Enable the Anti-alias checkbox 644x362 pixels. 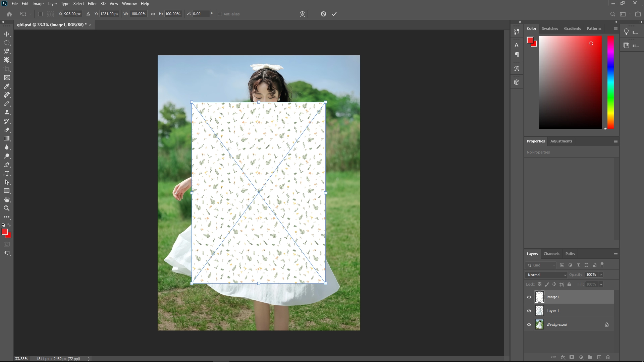click(x=220, y=14)
